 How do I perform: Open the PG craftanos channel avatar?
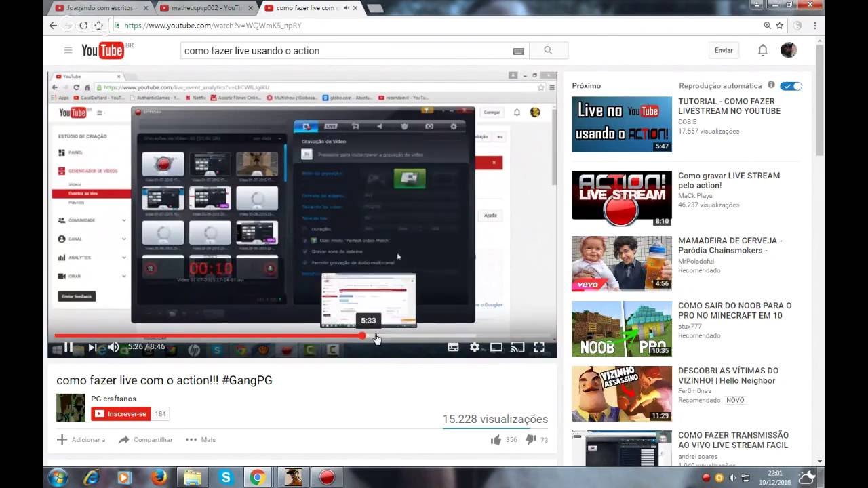coord(71,407)
